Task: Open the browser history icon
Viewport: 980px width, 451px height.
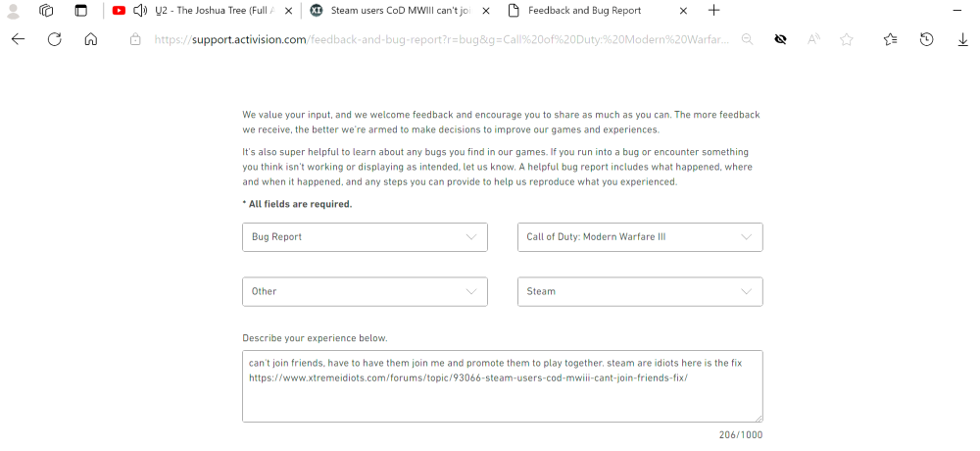Action: 926,39
